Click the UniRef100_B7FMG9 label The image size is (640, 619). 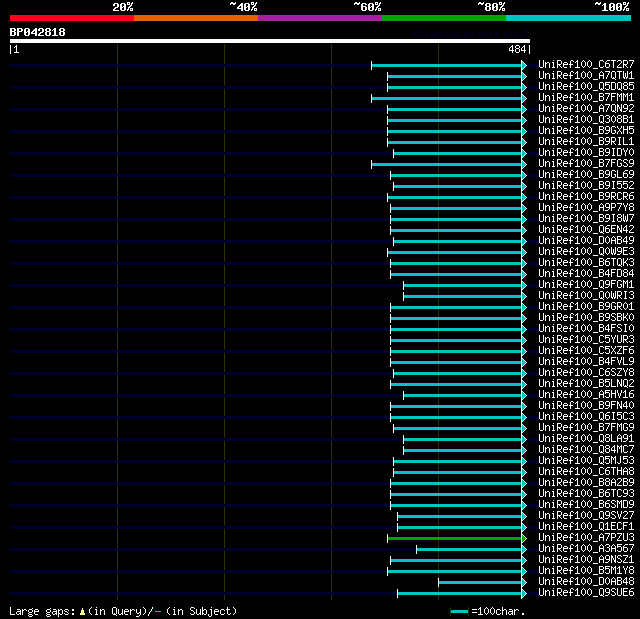[x=586, y=428]
